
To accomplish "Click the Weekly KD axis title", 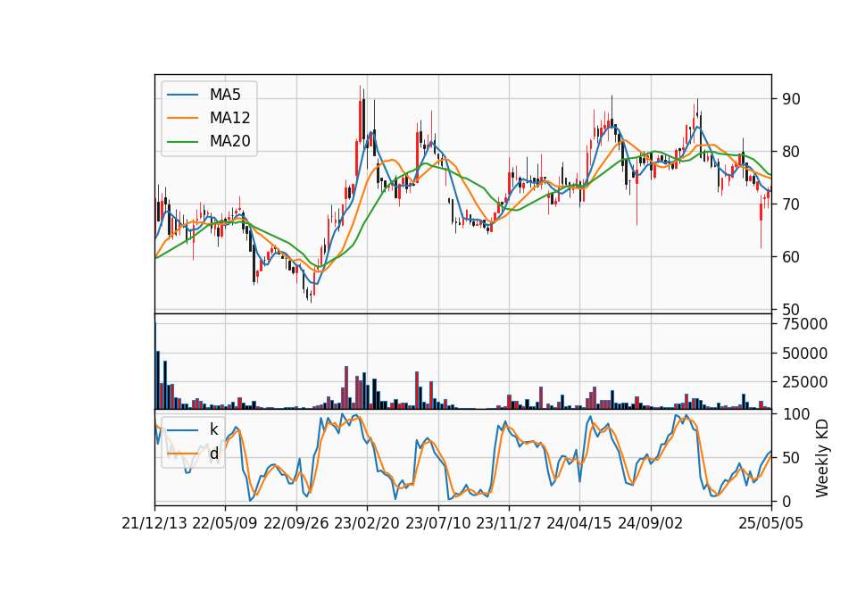I will pos(822,458).
